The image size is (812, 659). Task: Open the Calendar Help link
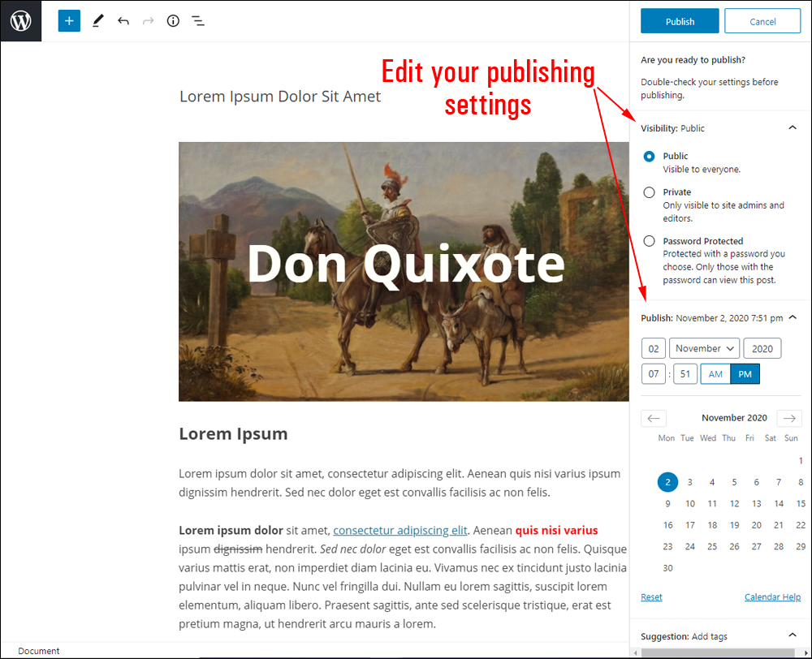coord(772,597)
